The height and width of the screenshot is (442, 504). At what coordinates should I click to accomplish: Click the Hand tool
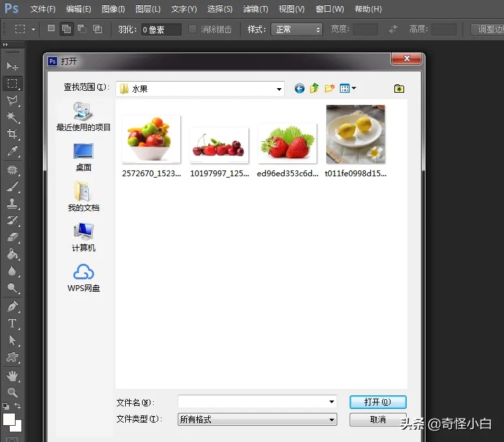[12, 376]
